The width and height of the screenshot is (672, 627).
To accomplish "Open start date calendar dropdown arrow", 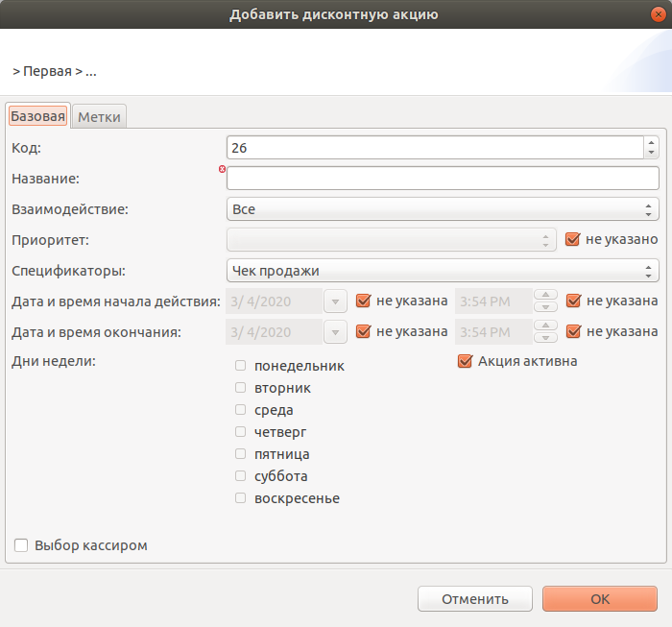I will (335, 301).
